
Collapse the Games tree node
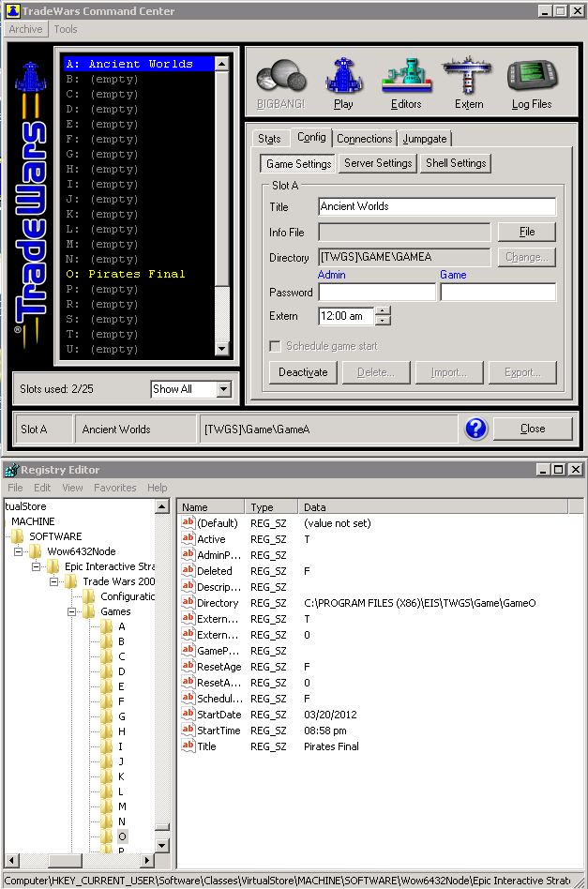(x=72, y=611)
